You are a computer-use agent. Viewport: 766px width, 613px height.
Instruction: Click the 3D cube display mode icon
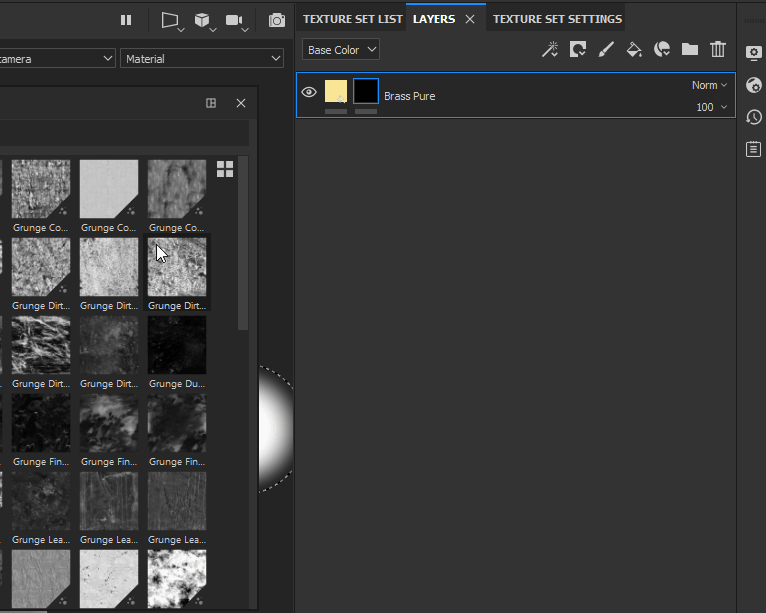tap(201, 20)
